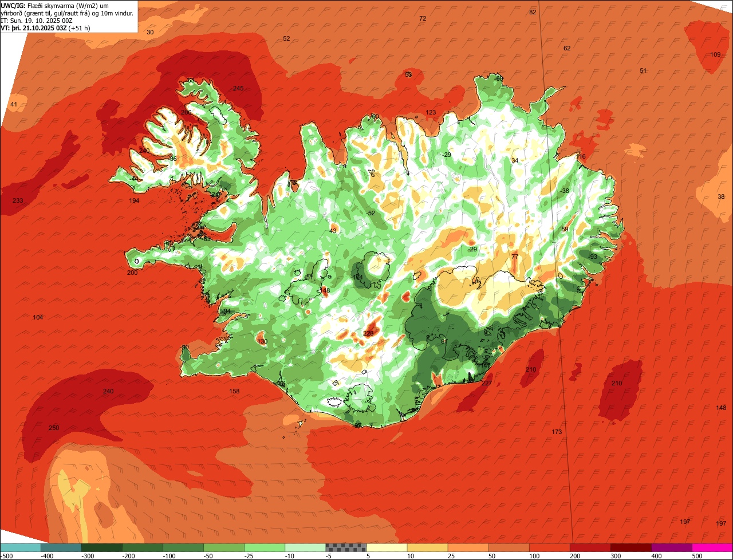The image size is (733, 560).
Task: Click the 77 value on the map
Action: pyautogui.click(x=515, y=257)
